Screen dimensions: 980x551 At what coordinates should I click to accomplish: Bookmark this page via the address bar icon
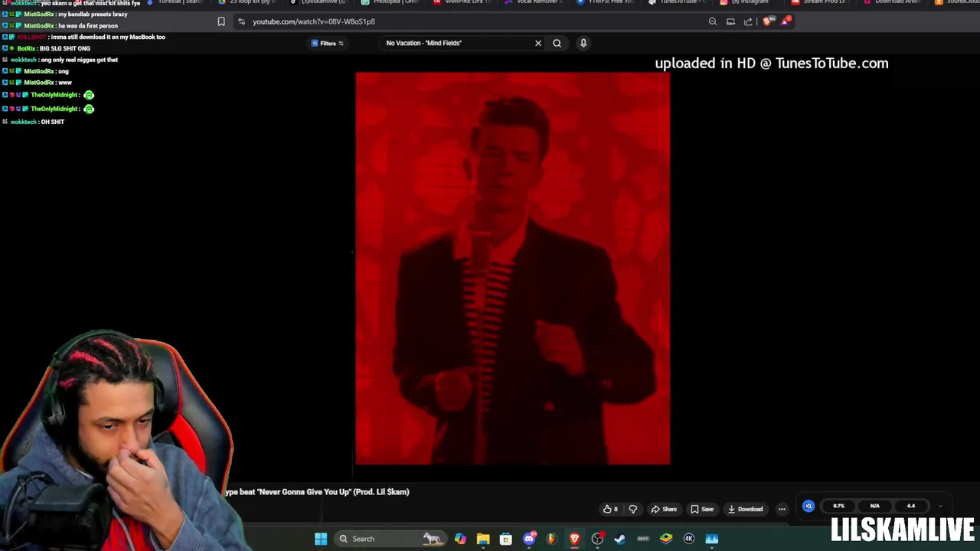pos(221,21)
